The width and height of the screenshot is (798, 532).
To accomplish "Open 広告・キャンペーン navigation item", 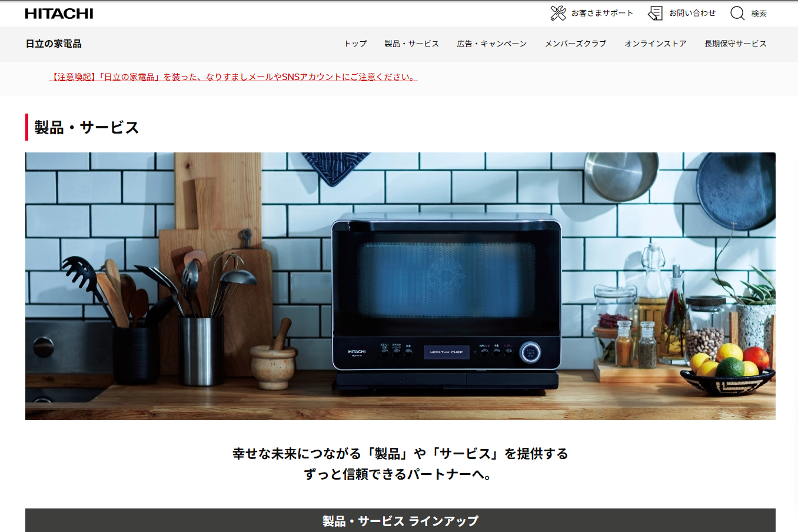I will tap(492, 44).
